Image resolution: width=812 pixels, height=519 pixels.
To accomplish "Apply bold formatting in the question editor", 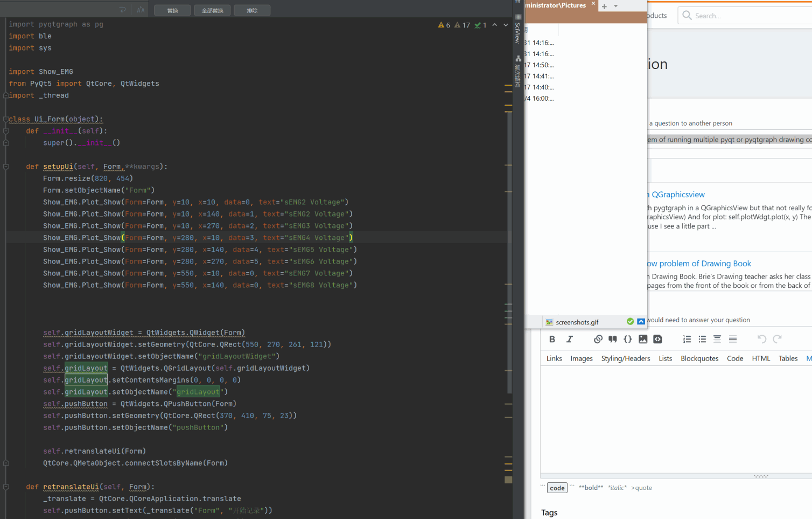I will pos(552,339).
